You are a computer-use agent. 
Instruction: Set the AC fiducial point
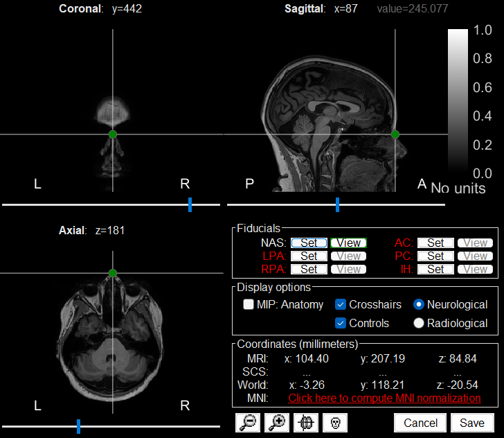435,243
